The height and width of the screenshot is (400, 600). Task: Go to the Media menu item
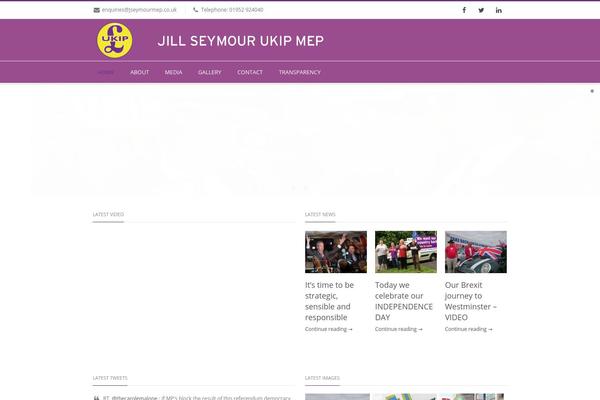(x=173, y=72)
